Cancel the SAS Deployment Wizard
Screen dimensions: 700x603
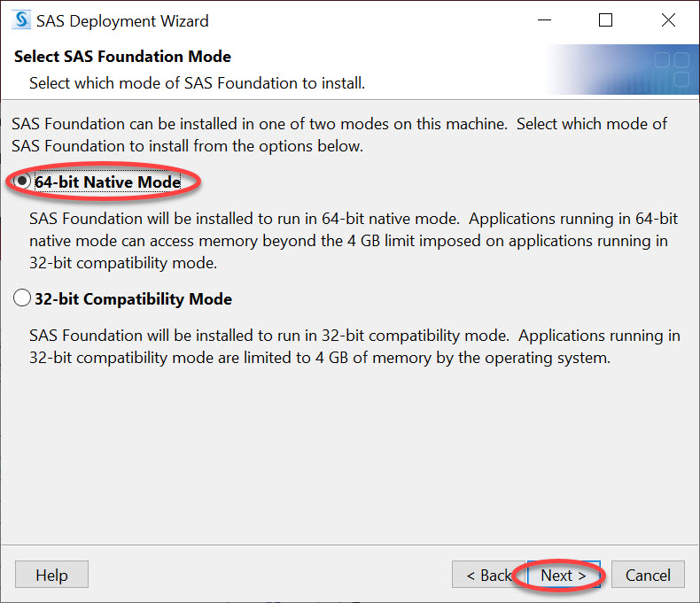(x=648, y=575)
